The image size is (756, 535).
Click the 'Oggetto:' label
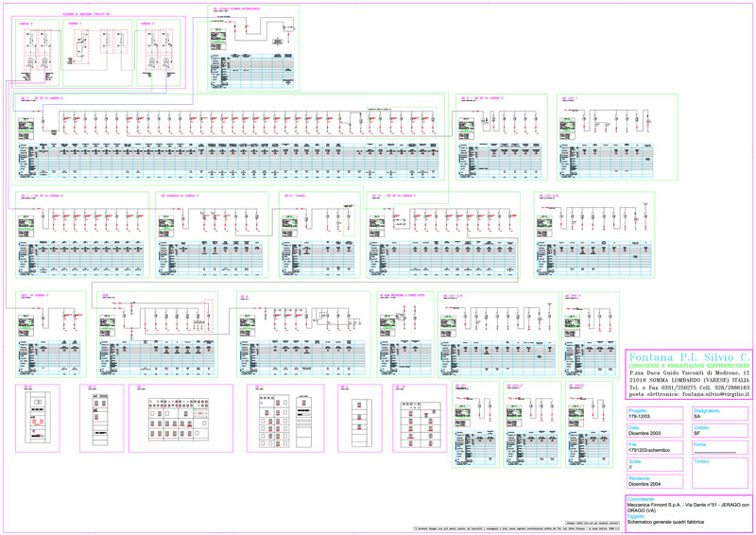coord(636,516)
